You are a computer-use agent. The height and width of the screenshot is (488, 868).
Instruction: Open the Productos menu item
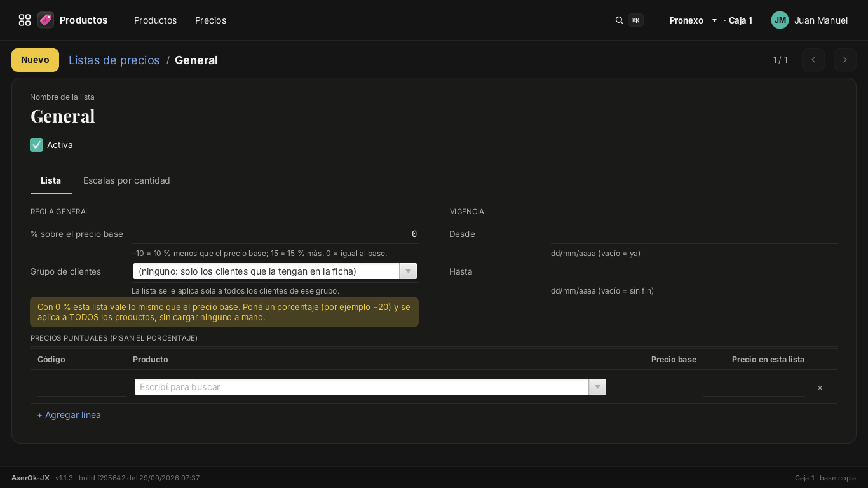155,20
